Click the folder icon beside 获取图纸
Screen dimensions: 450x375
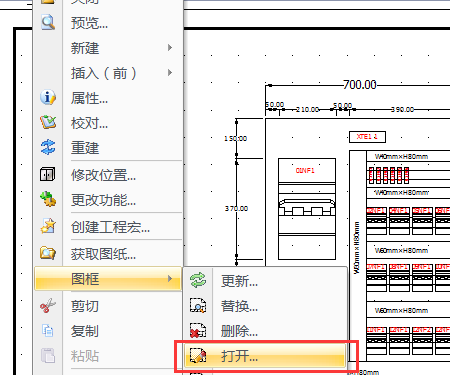[x=48, y=253]
